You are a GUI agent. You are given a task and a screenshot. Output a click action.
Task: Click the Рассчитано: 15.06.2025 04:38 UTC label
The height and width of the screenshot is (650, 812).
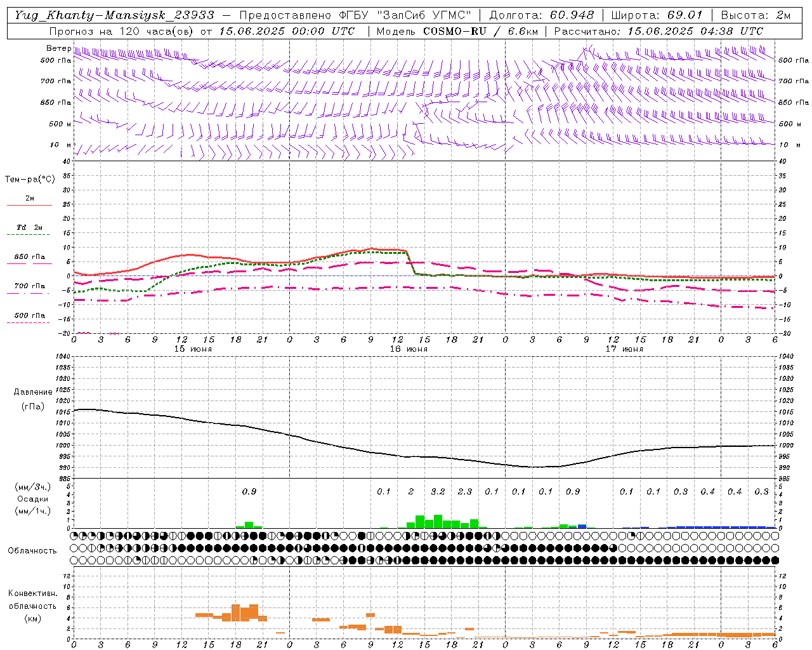tap(658, 31)
